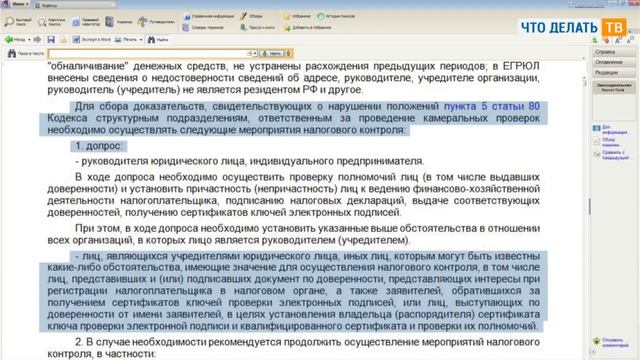
Task: Open the Guides (Путеводители) section
Action: tap(156, 22)
